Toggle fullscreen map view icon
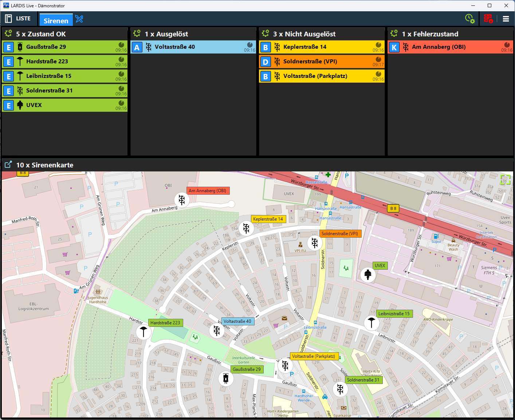 tap(505, 179)
